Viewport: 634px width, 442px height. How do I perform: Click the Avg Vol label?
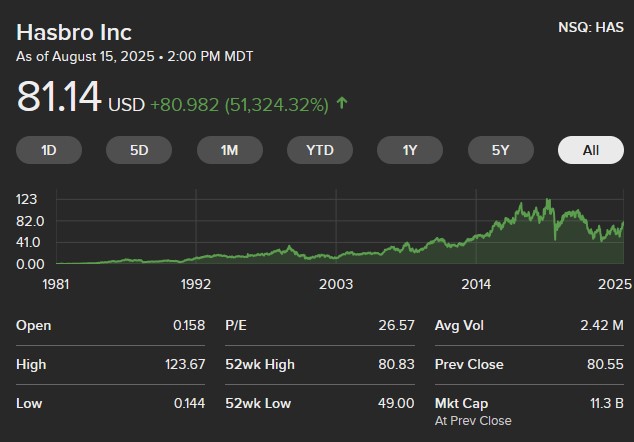pos(461,325)
